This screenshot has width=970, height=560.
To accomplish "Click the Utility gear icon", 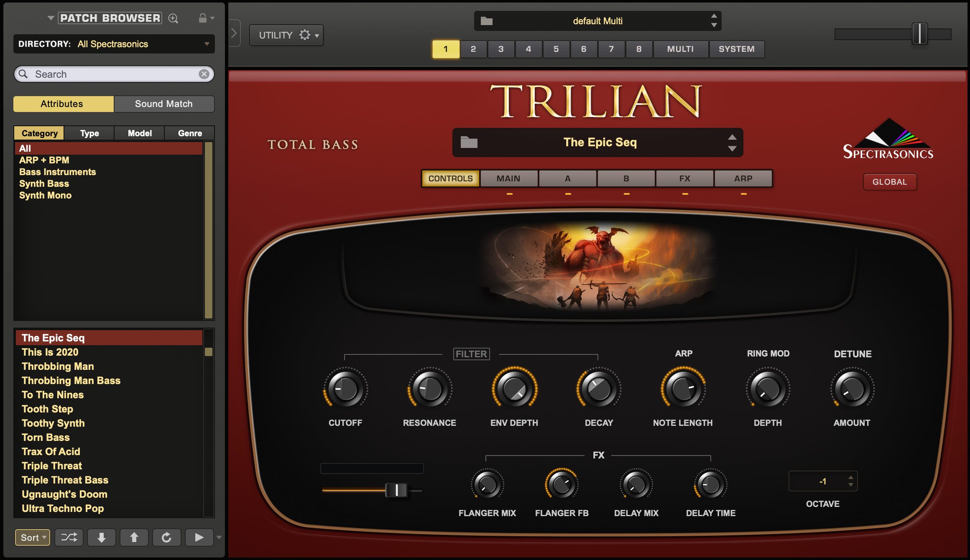I will (x=305, y=35).
